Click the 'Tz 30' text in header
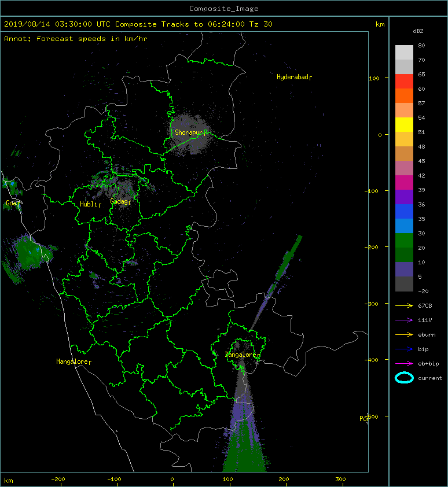448x487 pixels. coord(261,24)
